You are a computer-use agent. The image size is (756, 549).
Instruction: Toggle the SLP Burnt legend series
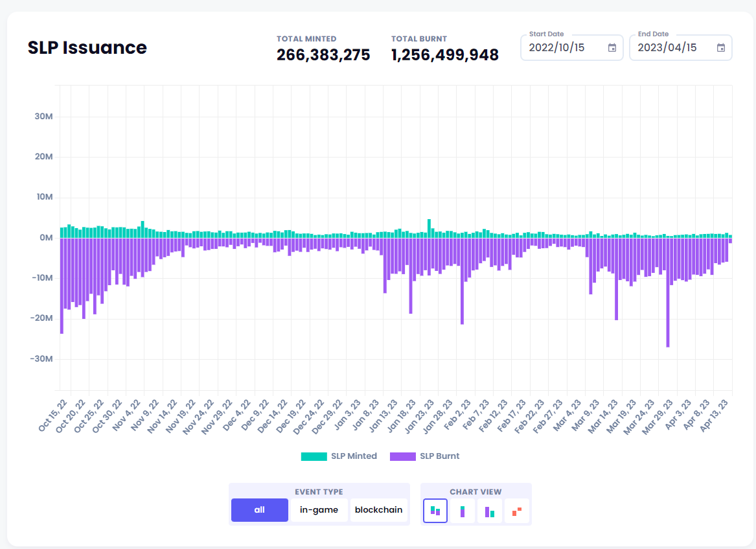[425, 456]
